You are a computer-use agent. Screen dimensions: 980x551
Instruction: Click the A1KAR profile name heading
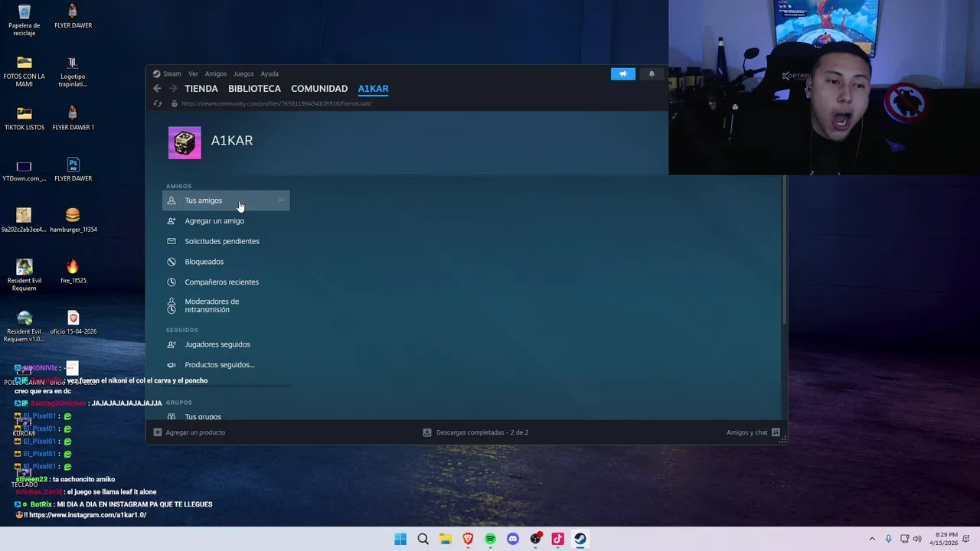click(232, 141)
